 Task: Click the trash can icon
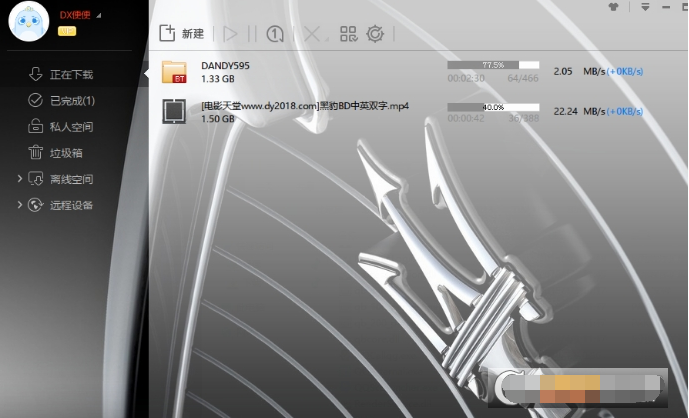36,153
